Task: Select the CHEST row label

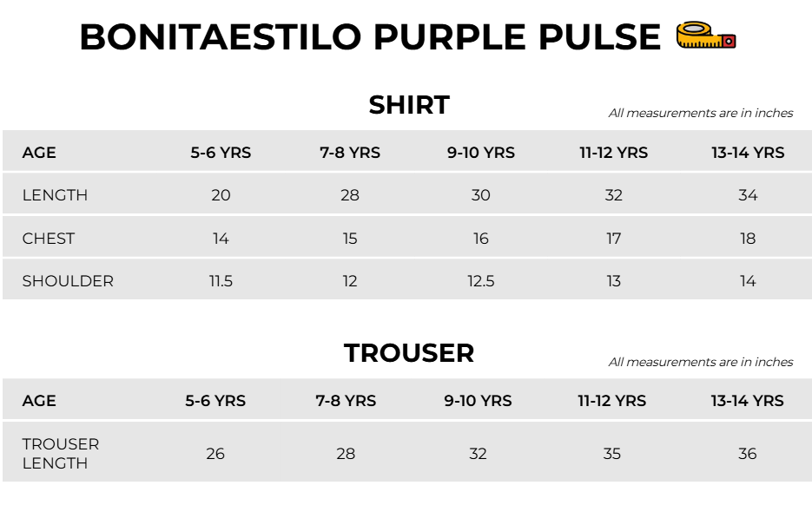Action: (49, 239)
